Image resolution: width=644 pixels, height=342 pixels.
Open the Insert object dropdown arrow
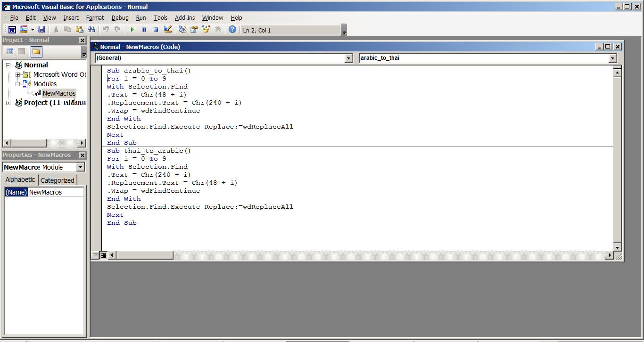[33, 30]
